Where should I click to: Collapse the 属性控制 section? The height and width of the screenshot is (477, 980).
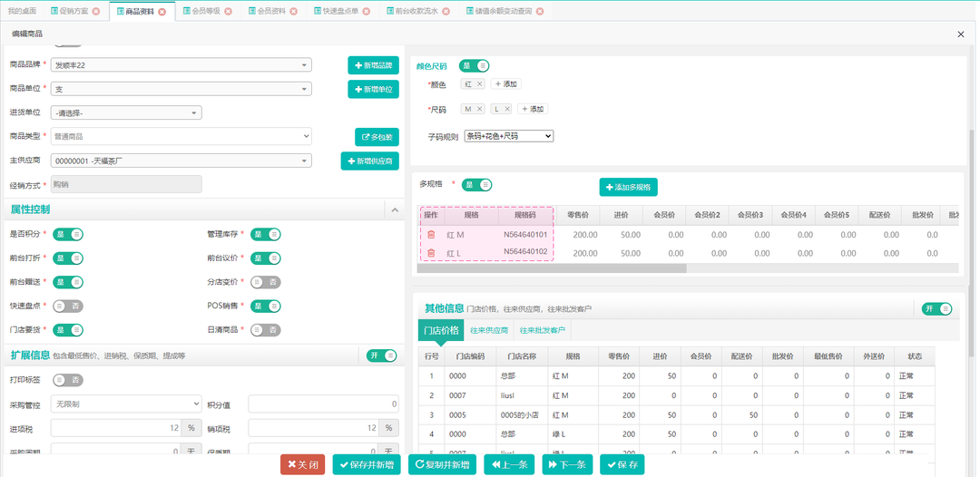(x=395, y=209)
